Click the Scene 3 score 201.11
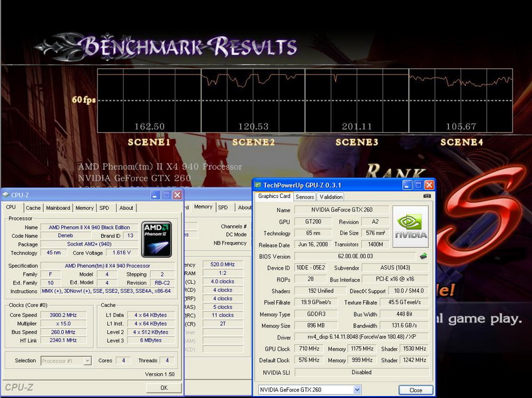The width and height of the screenshot is (532, 398). (x=356, y=126)
